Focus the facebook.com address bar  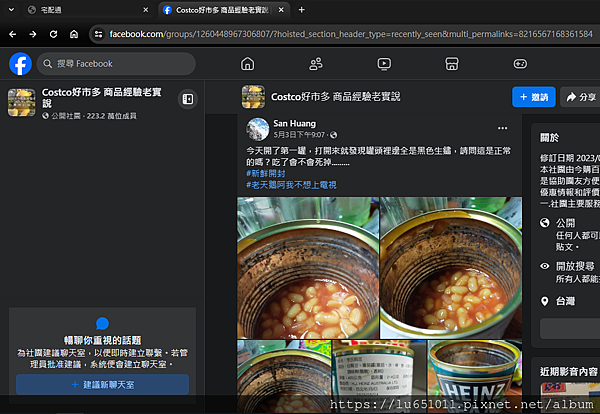click(x=350, y=34)
